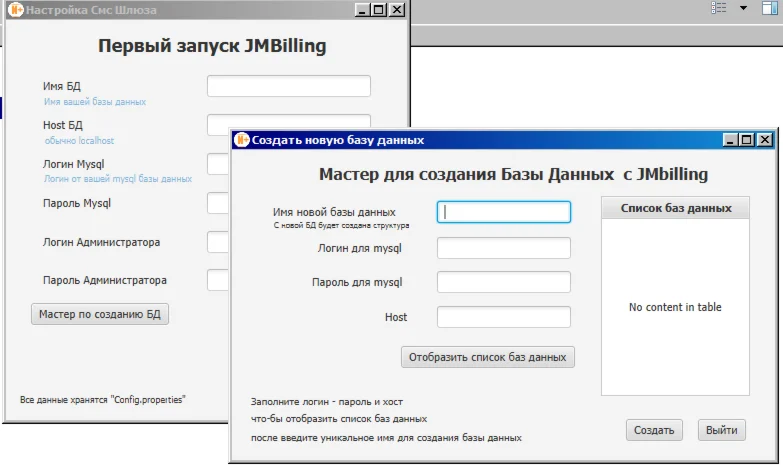
Task: Click the Config.properties note text
Action: point(102,399)
